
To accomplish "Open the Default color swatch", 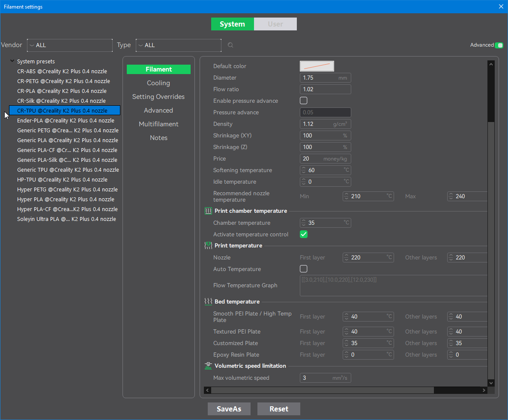I will click(317, 66).
